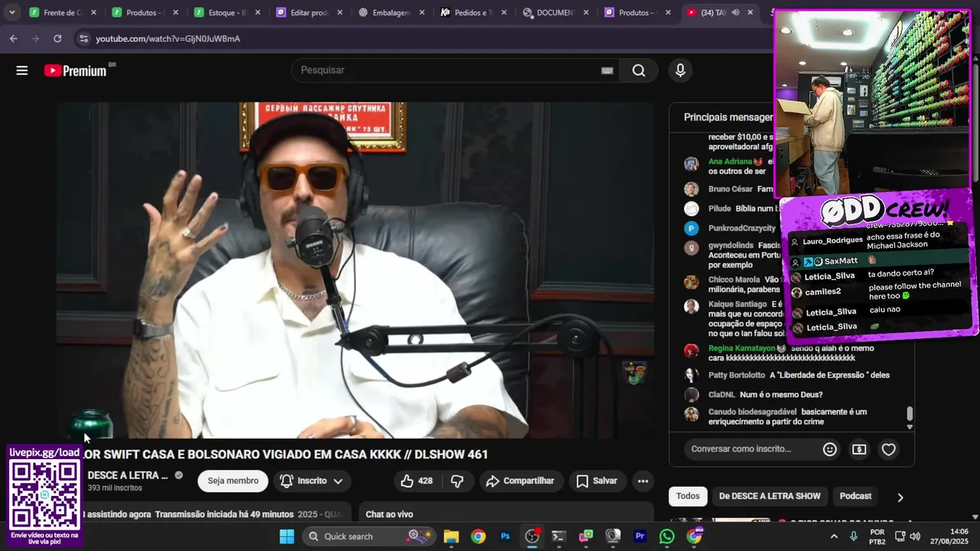980x551 pixels.
Task: Switch to Pedidos e T browser tab
Action: pos(475,12)
